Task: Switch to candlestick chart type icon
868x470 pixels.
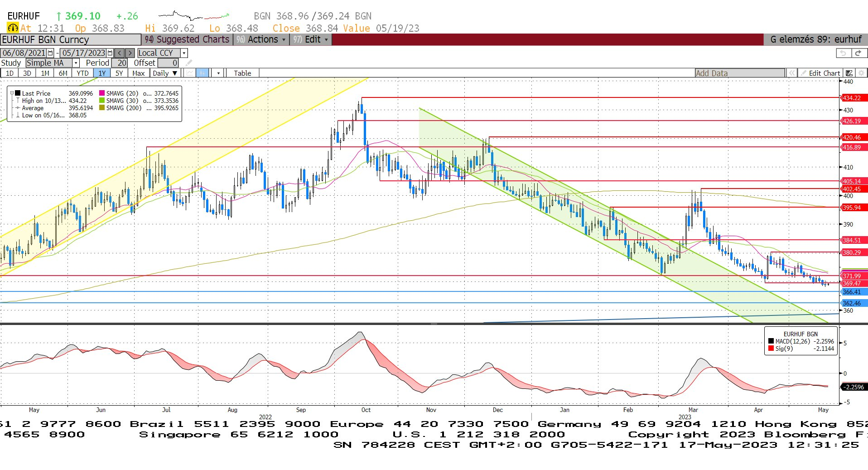Action: (203, 73)
